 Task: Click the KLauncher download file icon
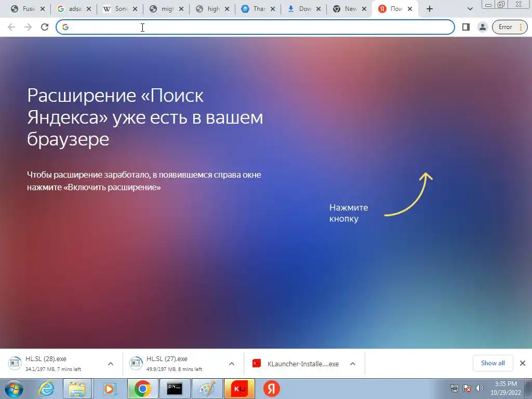coord(257,363)
